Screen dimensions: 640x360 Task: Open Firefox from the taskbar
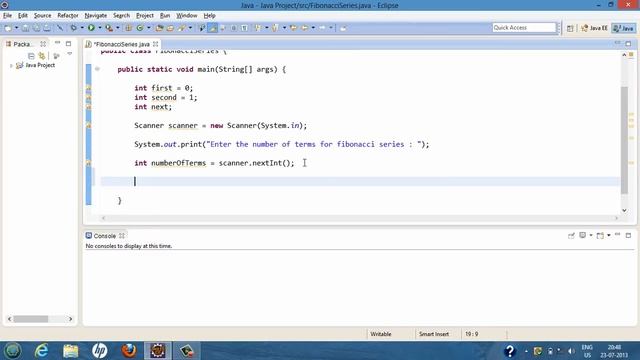(x=129, y=351)
